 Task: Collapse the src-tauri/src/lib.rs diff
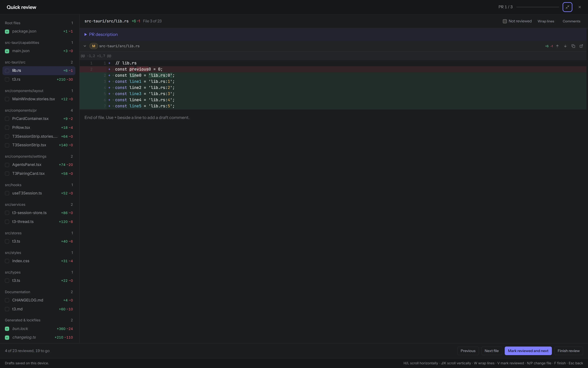point(85,46)
